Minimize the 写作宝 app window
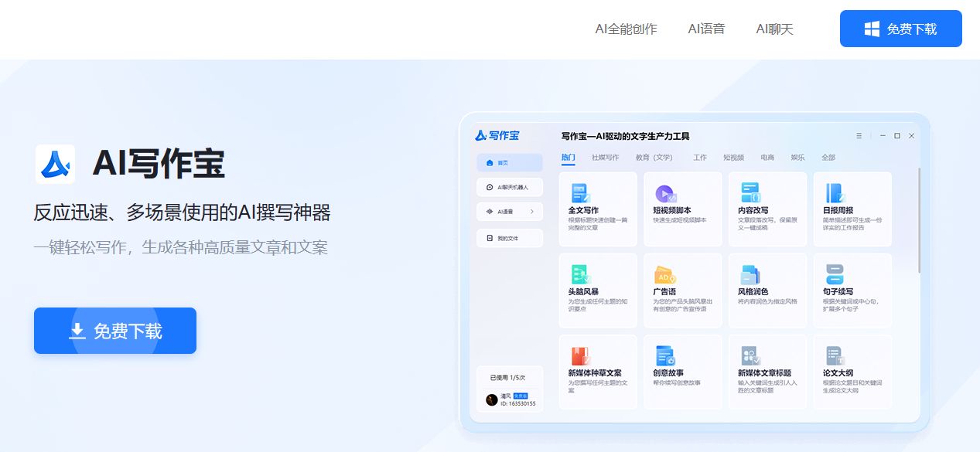980x452 pixels. pyautogui.click(x=883, y=136)
